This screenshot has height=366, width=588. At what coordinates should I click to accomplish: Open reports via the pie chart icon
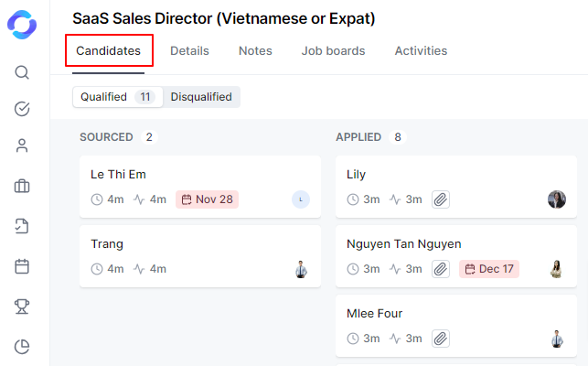coord(23,346)
